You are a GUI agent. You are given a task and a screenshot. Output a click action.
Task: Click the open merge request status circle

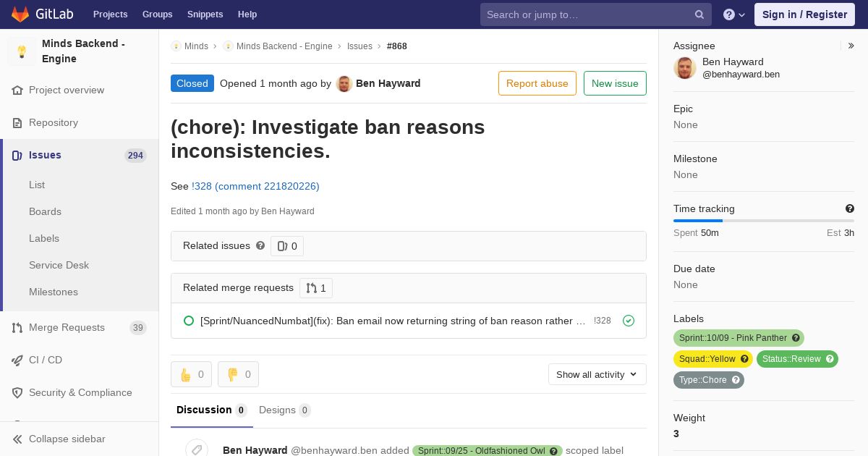(189, 321)
